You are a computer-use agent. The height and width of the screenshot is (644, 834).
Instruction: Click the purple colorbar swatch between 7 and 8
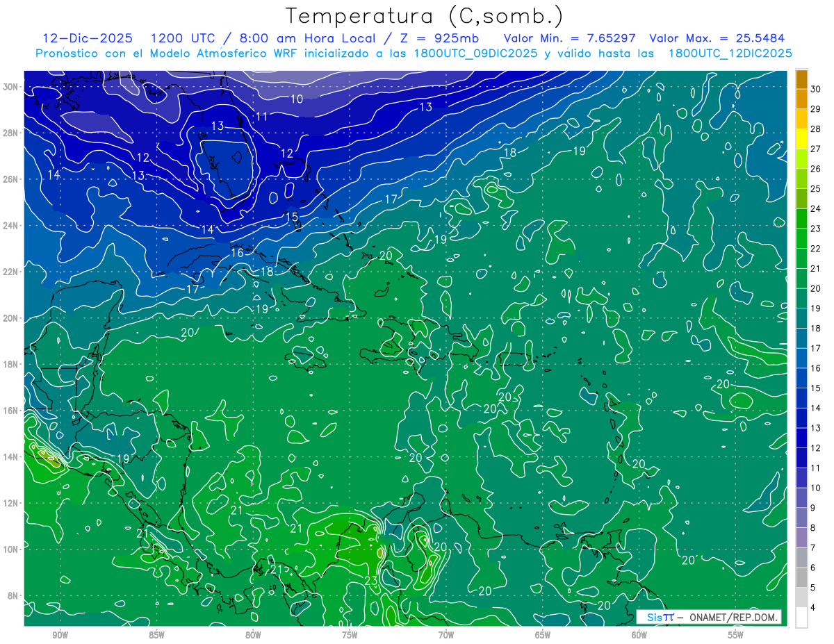point(801,538)
